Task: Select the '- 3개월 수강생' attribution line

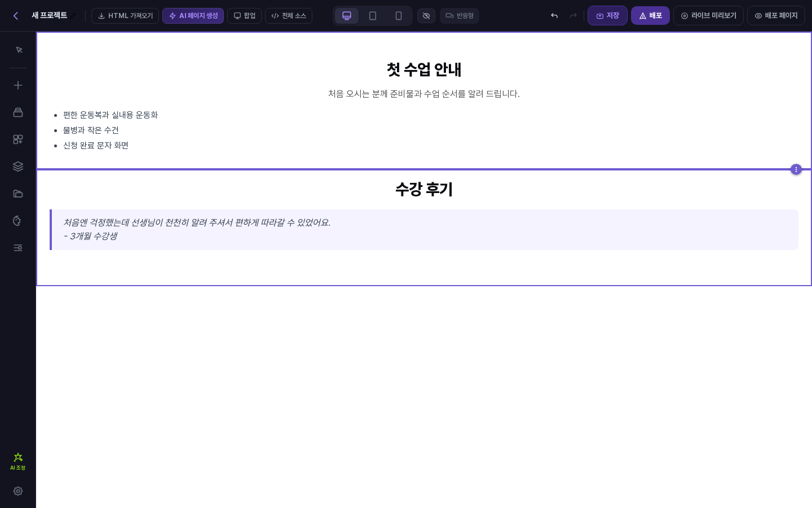Action: coord(90,237)
